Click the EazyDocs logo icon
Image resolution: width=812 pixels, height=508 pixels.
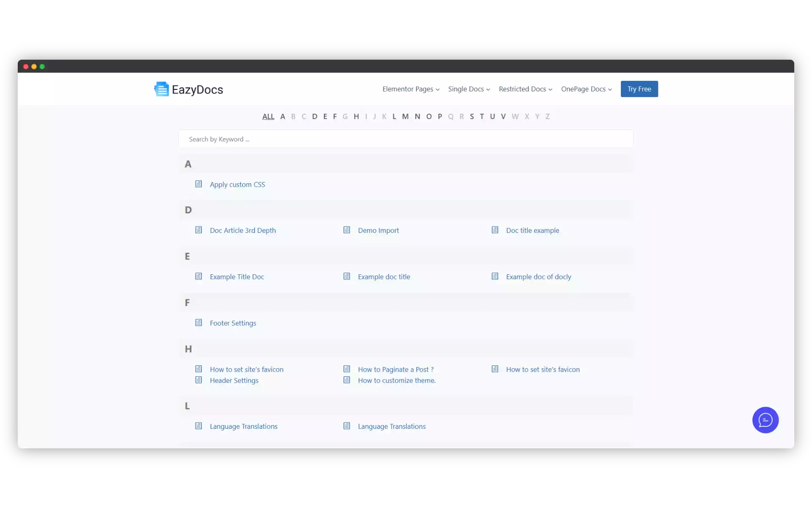click(162, 89)
